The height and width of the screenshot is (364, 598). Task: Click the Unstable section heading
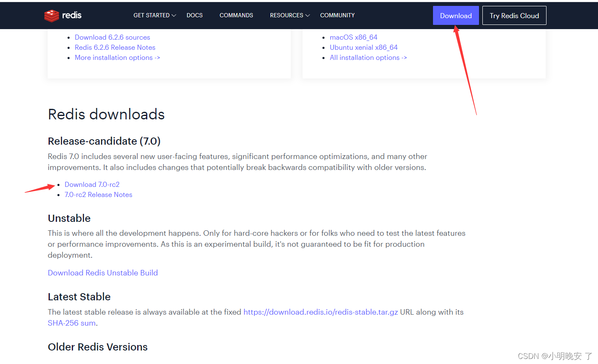click(x=69, y=218)
